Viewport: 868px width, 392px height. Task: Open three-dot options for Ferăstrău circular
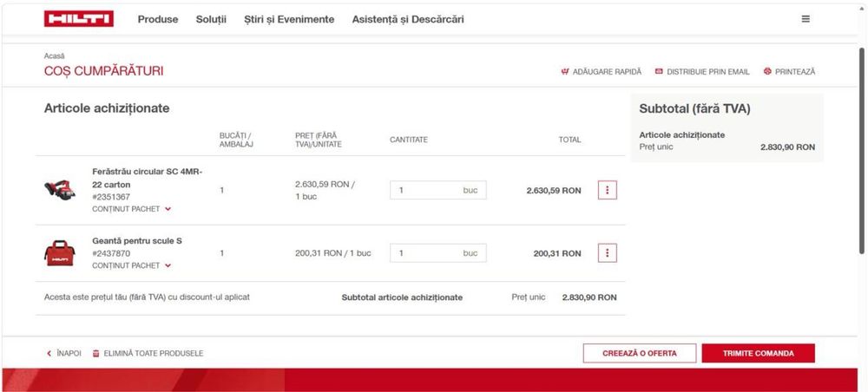[x=608, y=190]
